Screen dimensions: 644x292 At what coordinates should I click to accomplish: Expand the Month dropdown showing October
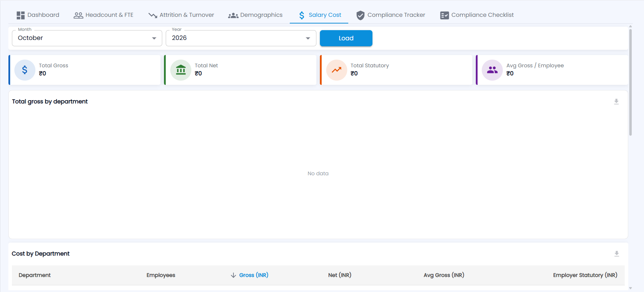[x=87, y=38]
